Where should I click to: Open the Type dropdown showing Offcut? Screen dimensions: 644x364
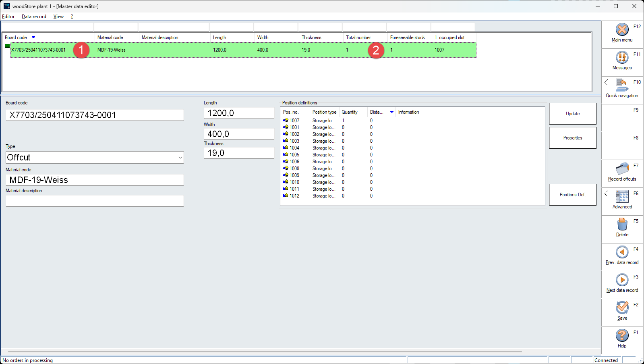(x=95, y=157)
